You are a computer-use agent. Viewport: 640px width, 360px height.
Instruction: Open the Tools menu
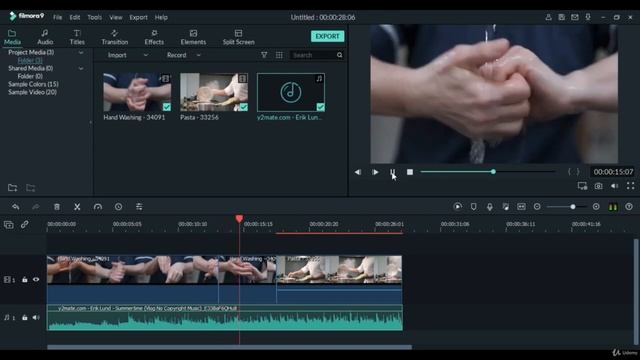tap(94, 18)
